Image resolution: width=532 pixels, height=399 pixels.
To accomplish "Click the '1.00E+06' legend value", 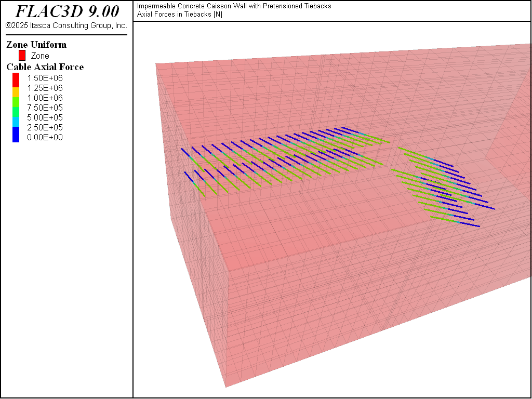I will [45, 98].
